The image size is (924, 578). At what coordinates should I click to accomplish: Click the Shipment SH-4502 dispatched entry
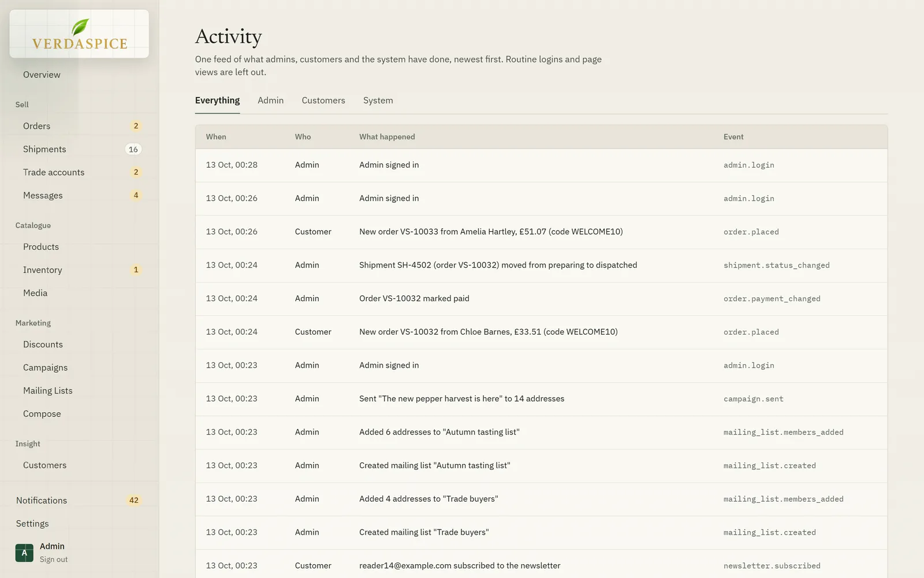[x=541, y=265]
